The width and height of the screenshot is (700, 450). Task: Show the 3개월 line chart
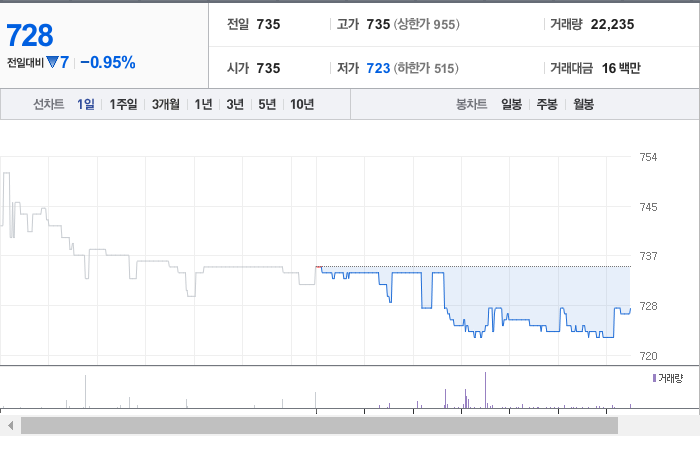(x=166, y=104)
